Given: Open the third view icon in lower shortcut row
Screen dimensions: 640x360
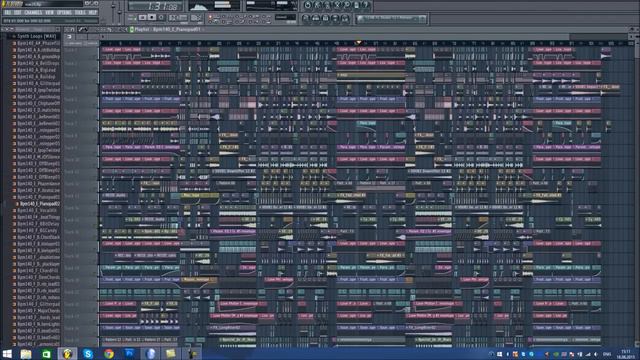Looking at the screenshot, I should click(x=326, y=18).
